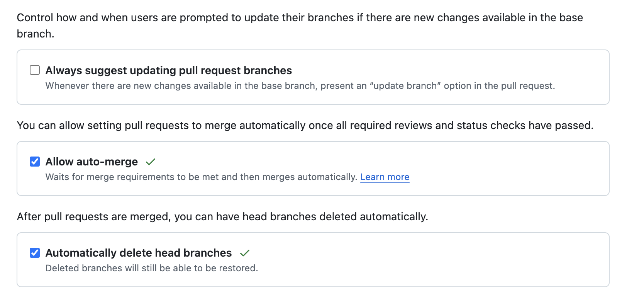Screen dimensions: 644x303
Task: Click green saved checkmark beside Allow auto-merge
Action: coord(151,162)
